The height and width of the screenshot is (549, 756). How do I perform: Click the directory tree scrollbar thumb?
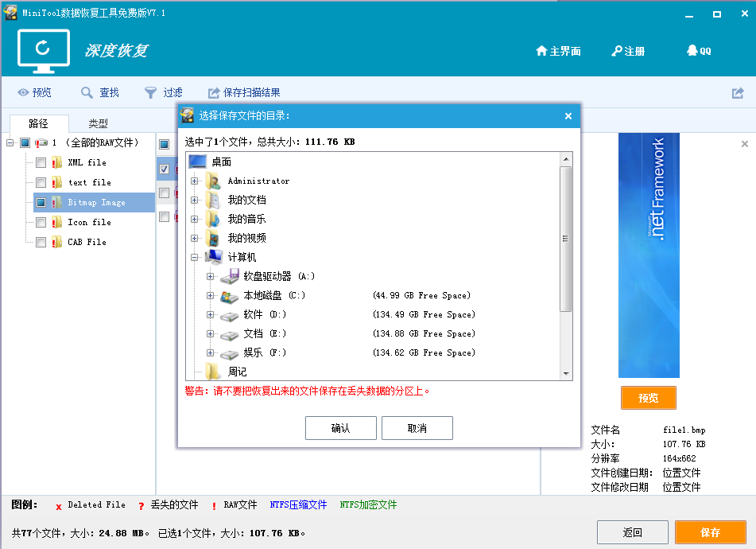565,239
